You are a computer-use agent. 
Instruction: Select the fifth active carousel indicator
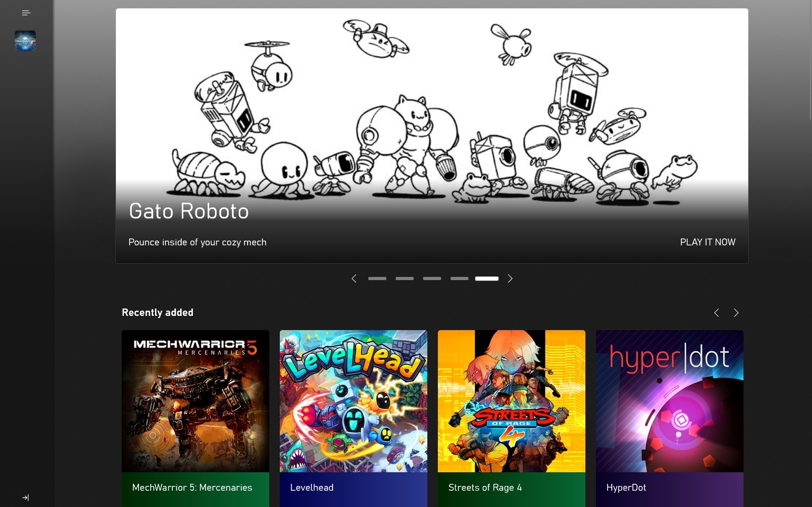pyautogui.click(x=487, y=279)
